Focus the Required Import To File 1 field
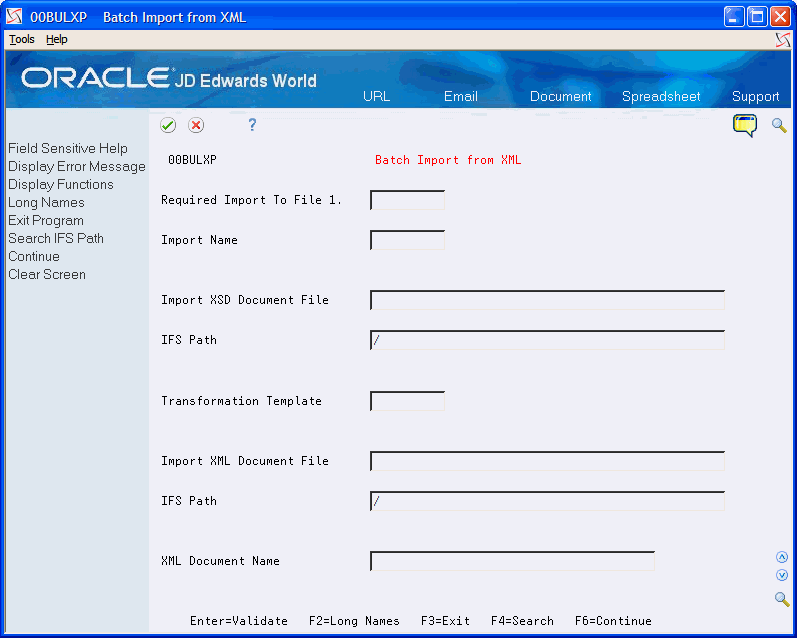797x638 pixels. (408, 200)
